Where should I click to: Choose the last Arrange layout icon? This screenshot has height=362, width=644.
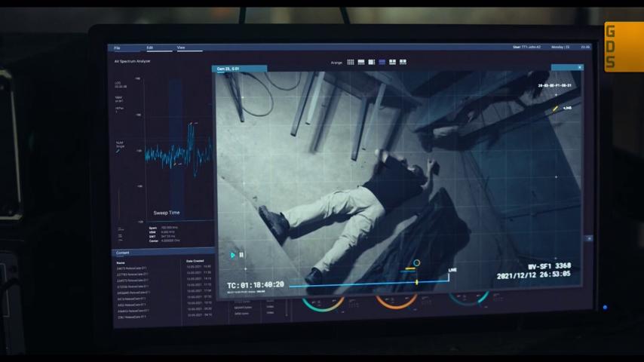coord(403,62)
